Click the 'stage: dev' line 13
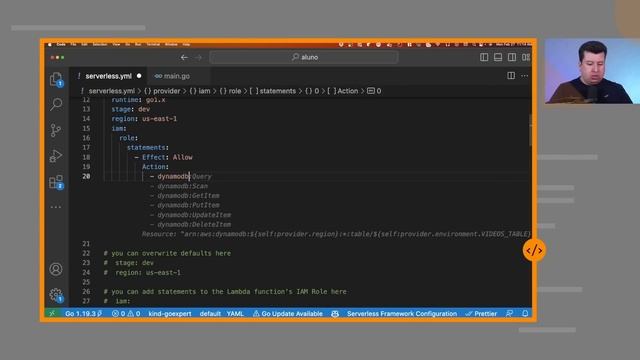 point(131,109)
